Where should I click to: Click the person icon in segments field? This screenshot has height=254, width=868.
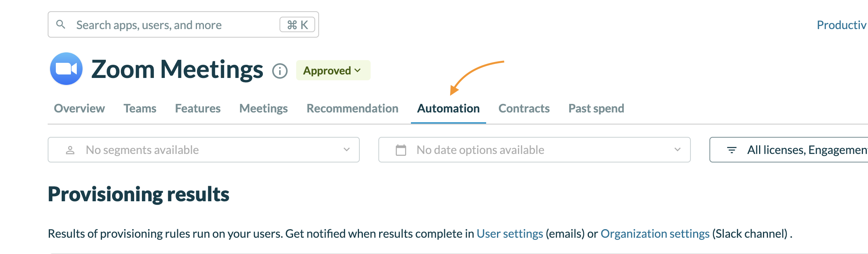coord(70,150)
